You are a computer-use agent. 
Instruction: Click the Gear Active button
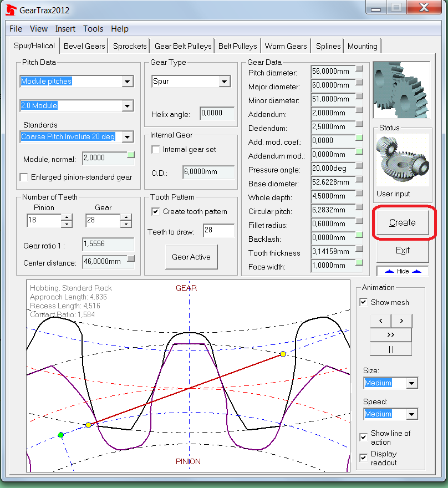191,257
